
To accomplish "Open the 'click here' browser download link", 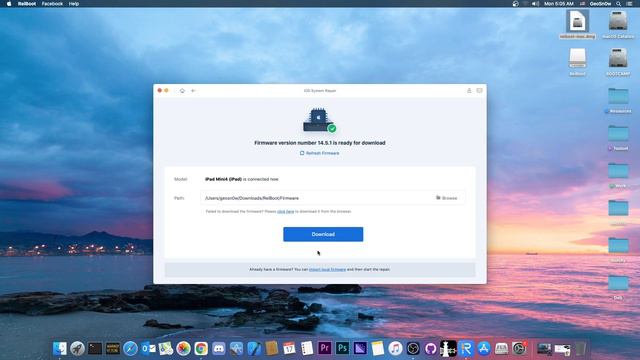I will pyautogui.click(x=285, y=211).
